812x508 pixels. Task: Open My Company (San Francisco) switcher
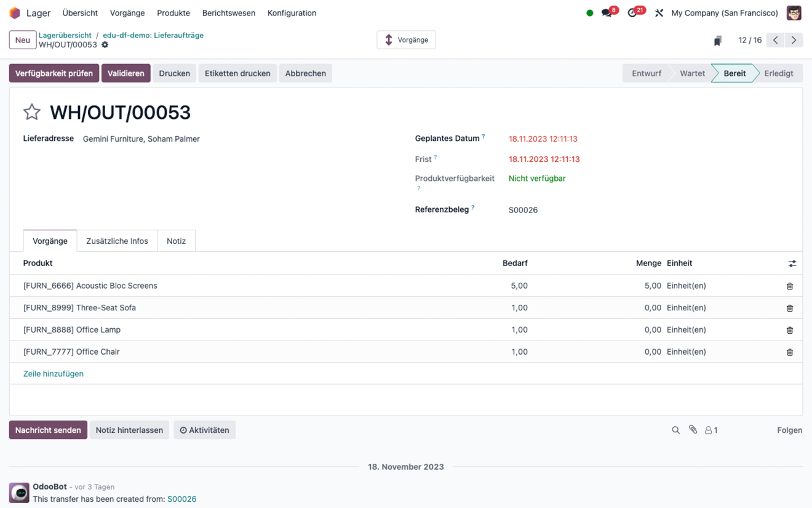[x=725, y=13]
